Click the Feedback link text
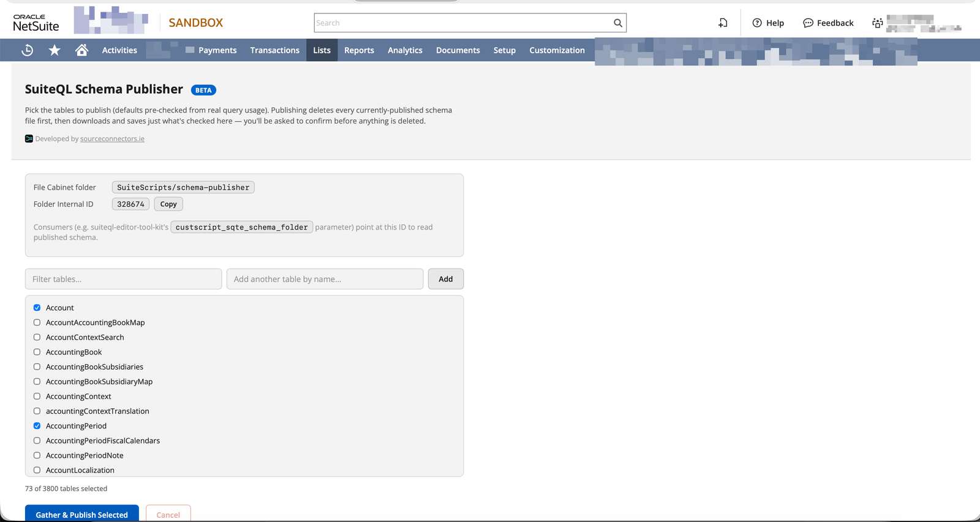The width and height of the screenshot is (980, 522). 835,23
